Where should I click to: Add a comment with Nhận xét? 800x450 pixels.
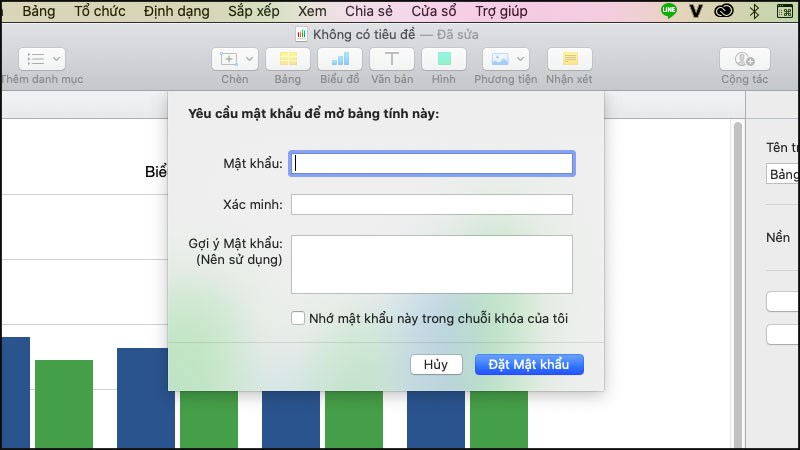(x=570, y=59)
